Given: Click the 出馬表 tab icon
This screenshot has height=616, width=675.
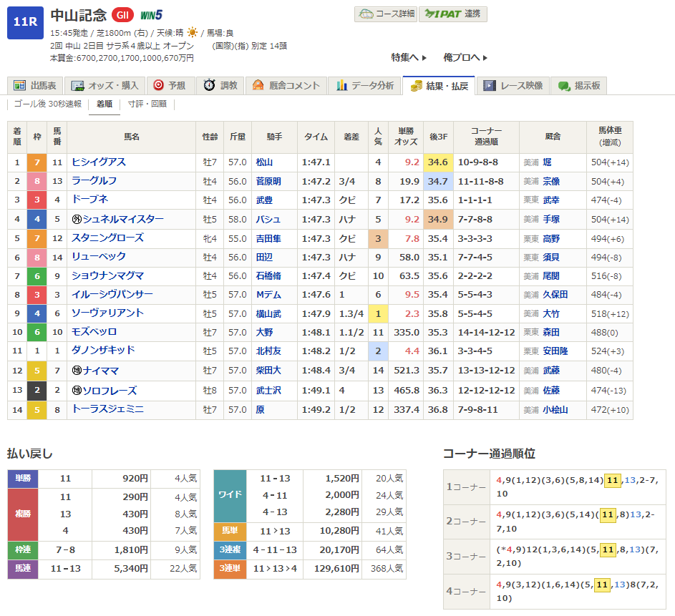Looking at the screenshot, I should pyautogui.click(x=20, y=85).
